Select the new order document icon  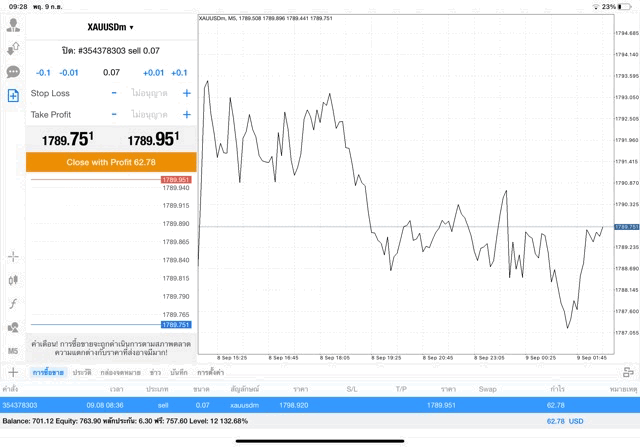point(13,96)
